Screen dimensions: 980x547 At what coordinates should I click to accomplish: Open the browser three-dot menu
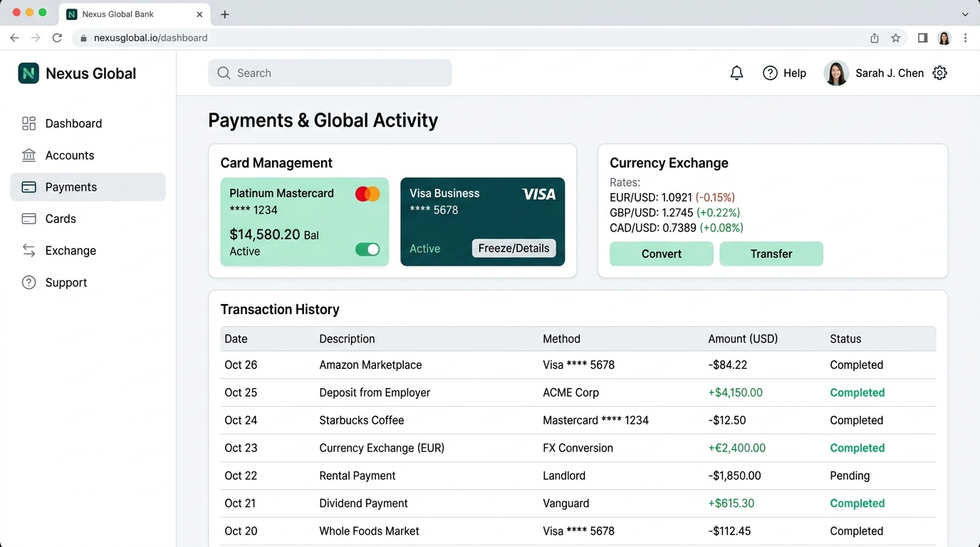[x=966, y=38]
